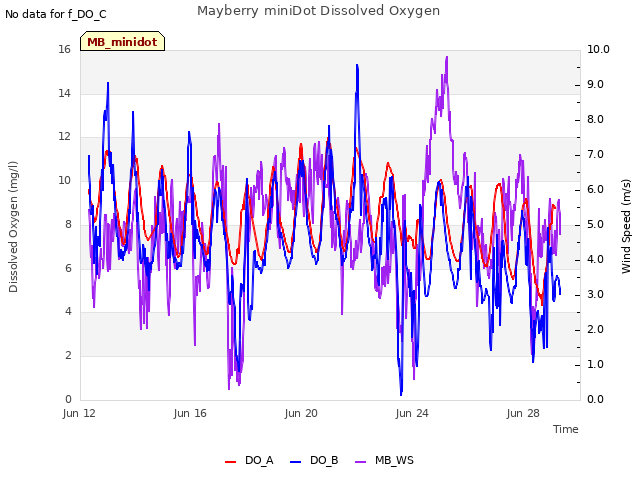Toggle the MB_WS series in legend

point(384,460)
